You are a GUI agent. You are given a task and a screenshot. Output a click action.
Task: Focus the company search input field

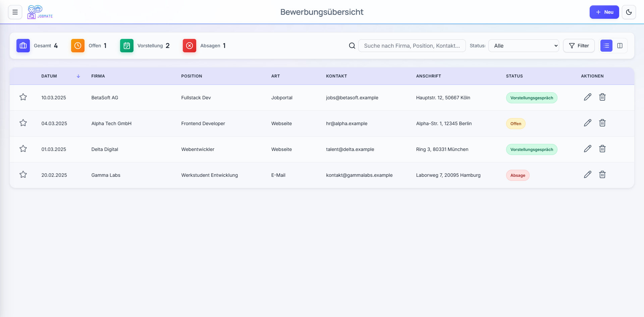[412, 46]
